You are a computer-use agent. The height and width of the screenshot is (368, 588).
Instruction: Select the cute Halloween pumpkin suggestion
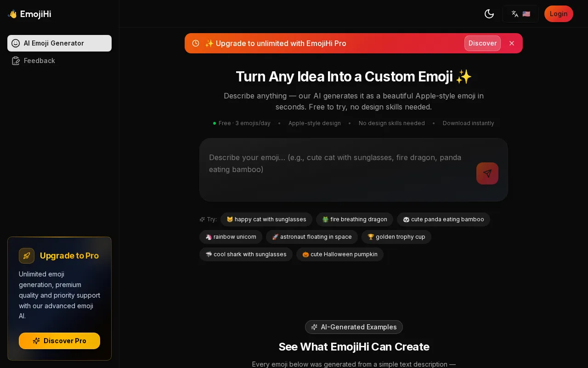(x=340, y=254)
